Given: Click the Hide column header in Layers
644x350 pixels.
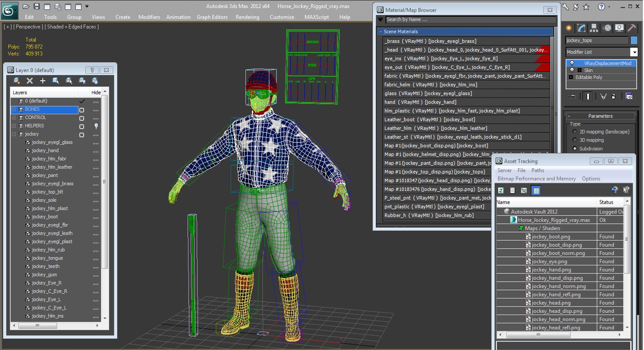Looking at the screenshot, I should click(x=96, y=92).
